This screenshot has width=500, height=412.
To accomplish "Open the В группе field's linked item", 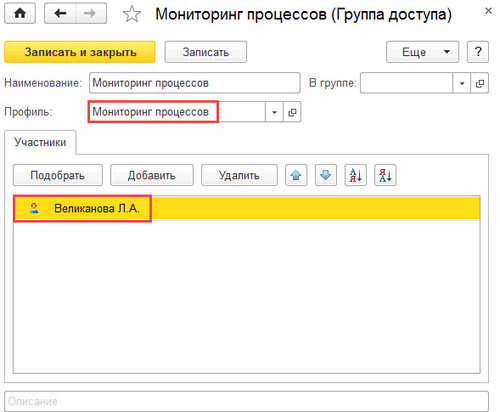I will point(480,83).
